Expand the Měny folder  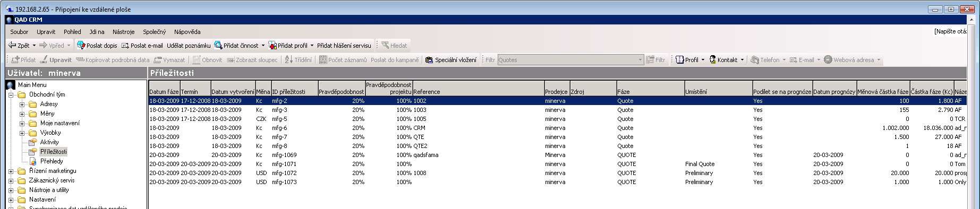click(x=22, y=114)
